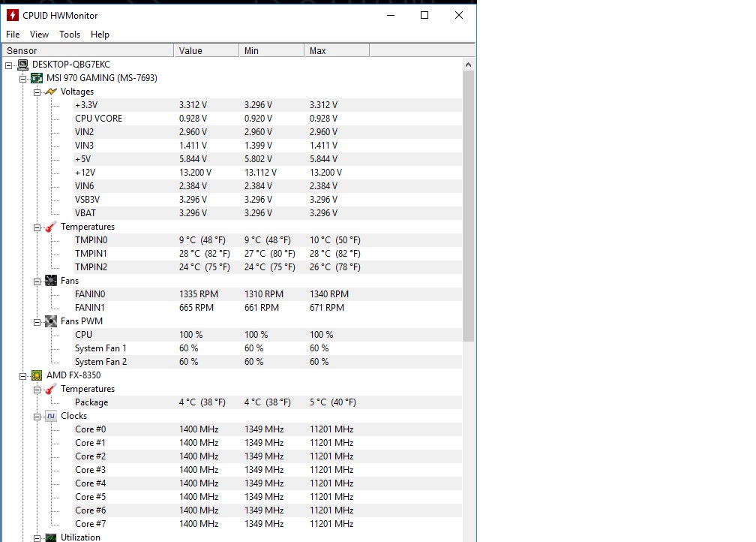Click the Utilization graph icon
The image size is (756, 542).
pyautogui.click(x=51, y=537)
